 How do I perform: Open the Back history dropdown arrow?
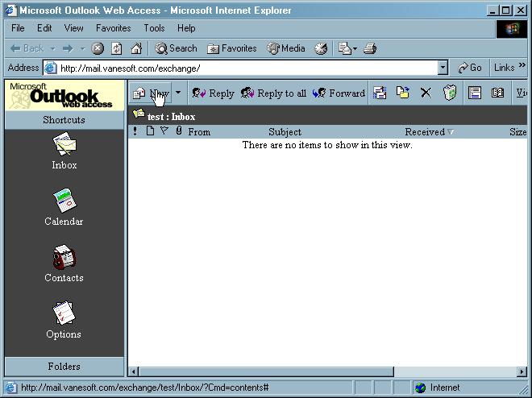point(53,49)
